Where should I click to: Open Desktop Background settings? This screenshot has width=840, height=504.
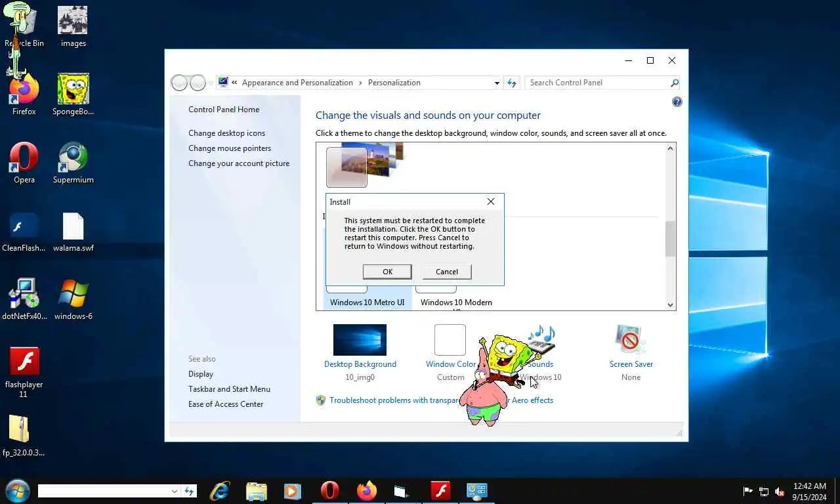[360, 353]
